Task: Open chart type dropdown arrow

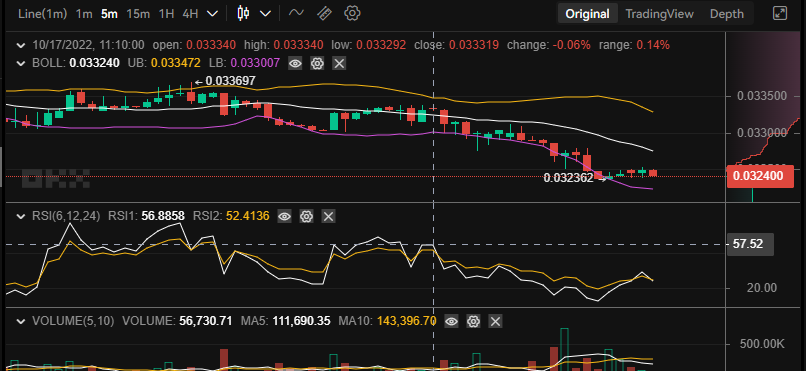Action: click(265, 14)
